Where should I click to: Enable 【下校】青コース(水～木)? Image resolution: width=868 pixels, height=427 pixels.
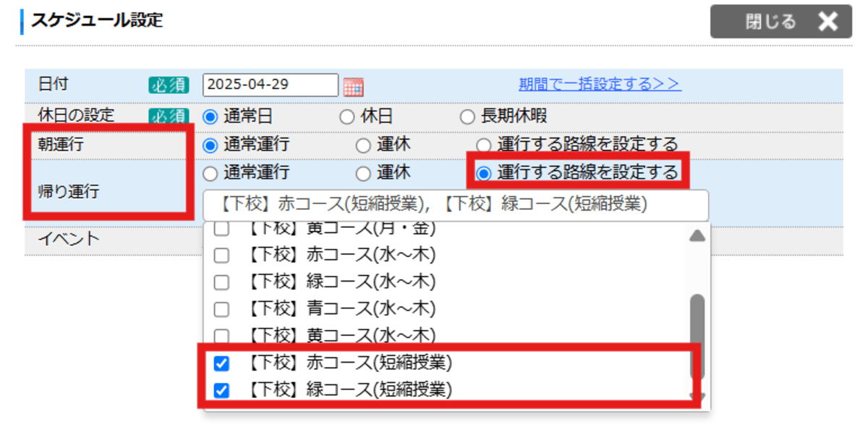tap(222, 310)
